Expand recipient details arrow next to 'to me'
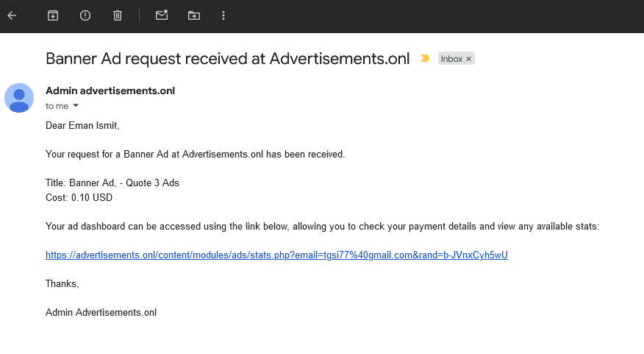The image size is (644, 354). pos(76,106)
